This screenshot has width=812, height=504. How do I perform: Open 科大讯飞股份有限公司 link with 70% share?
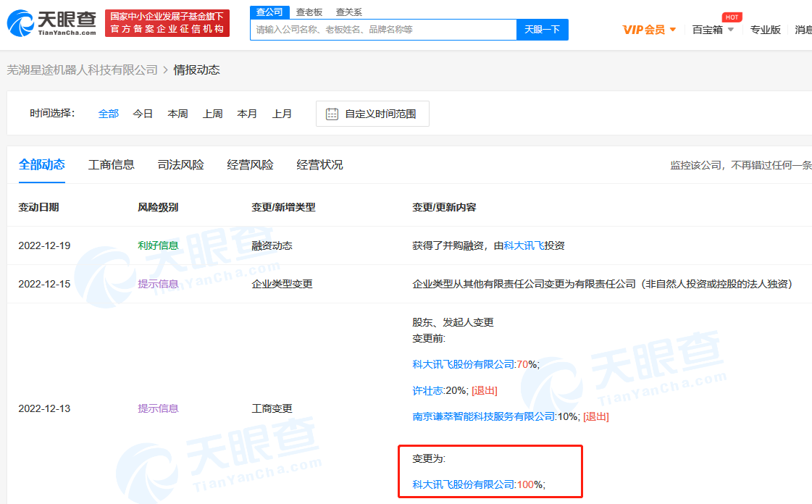464,364
